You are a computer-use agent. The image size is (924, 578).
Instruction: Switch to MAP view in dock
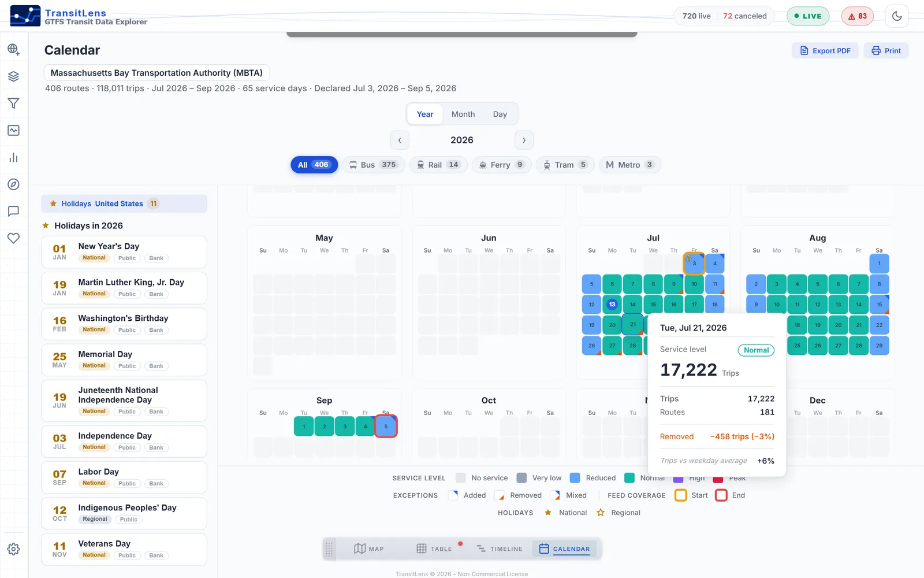(369, 549)
